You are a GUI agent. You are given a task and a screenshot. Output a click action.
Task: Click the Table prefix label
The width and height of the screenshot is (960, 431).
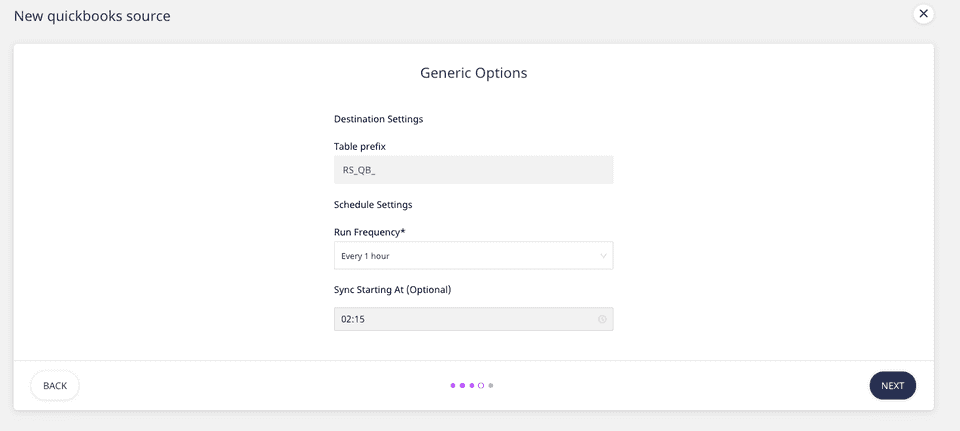pyautogui.click(x=360, y=147)
